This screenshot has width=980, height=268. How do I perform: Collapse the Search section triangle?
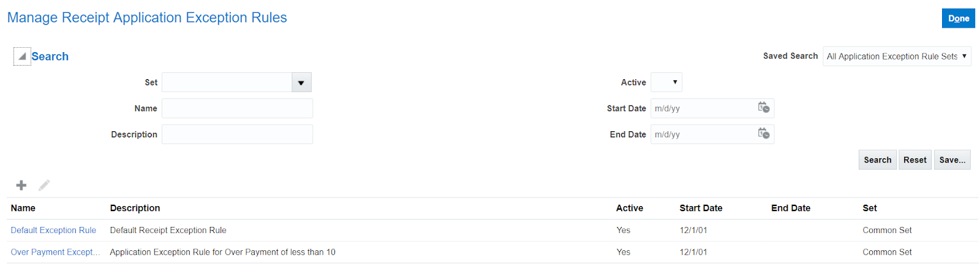click(22, 56)
